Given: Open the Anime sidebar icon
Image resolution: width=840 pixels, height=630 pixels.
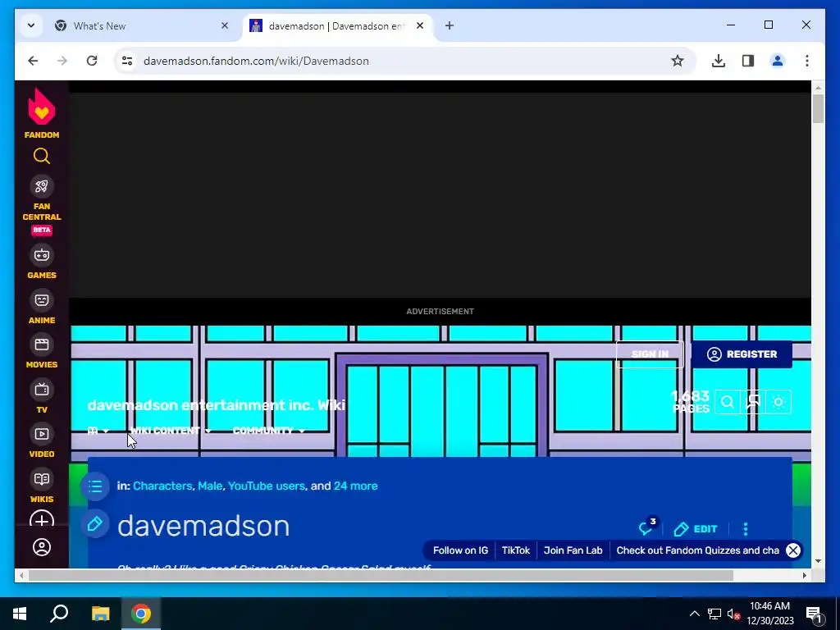Looking at the screenshot, I should (42, 300).
